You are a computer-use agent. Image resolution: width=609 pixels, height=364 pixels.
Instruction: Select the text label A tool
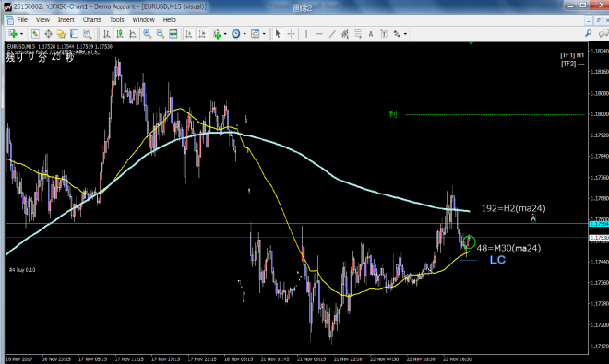(371, 34)
